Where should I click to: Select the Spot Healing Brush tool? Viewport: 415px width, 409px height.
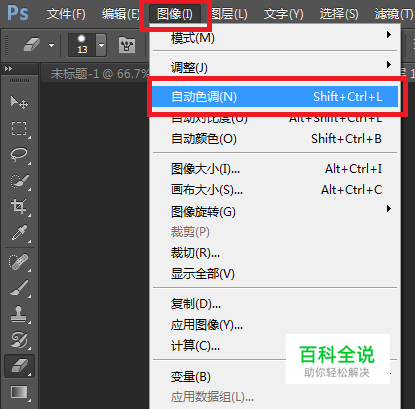(19, 262)
